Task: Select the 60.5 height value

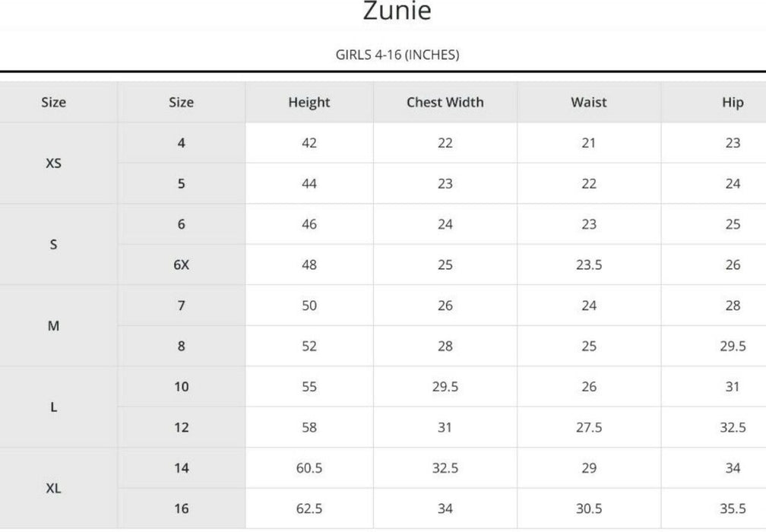Action: [x=309, y=468]
